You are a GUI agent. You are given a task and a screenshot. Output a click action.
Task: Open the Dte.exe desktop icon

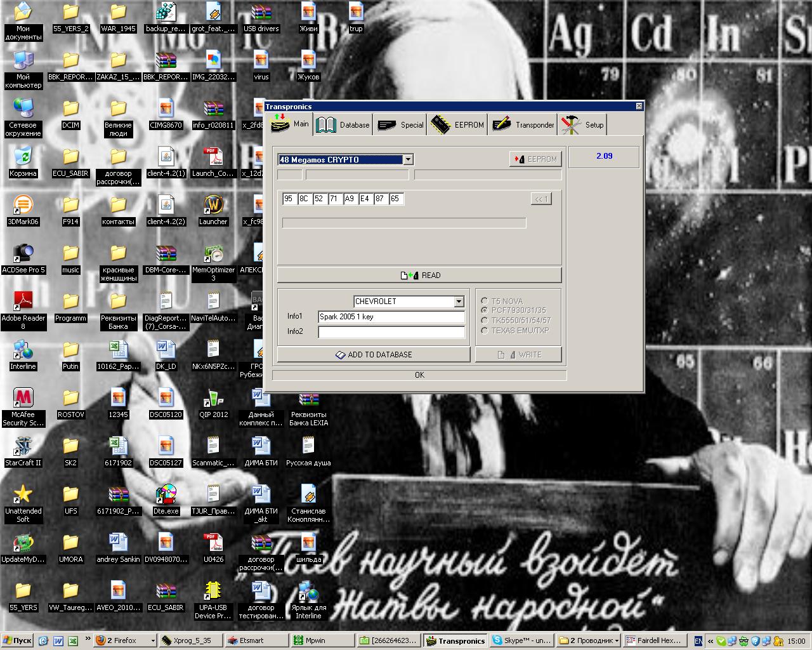click(166, 500)
